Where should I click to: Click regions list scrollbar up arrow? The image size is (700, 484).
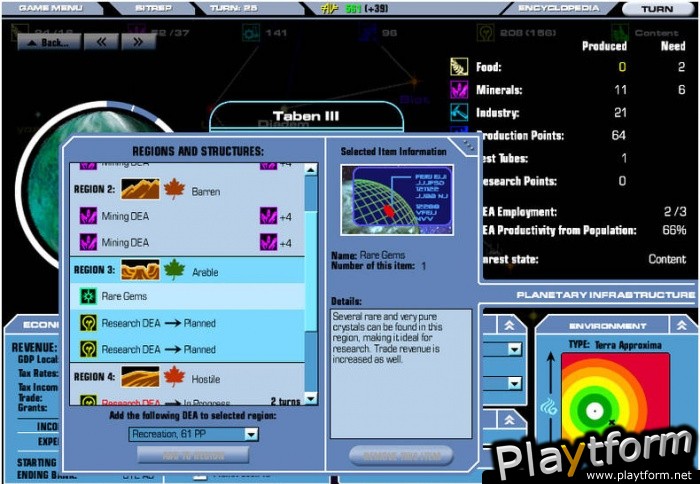tap(311, 170)
